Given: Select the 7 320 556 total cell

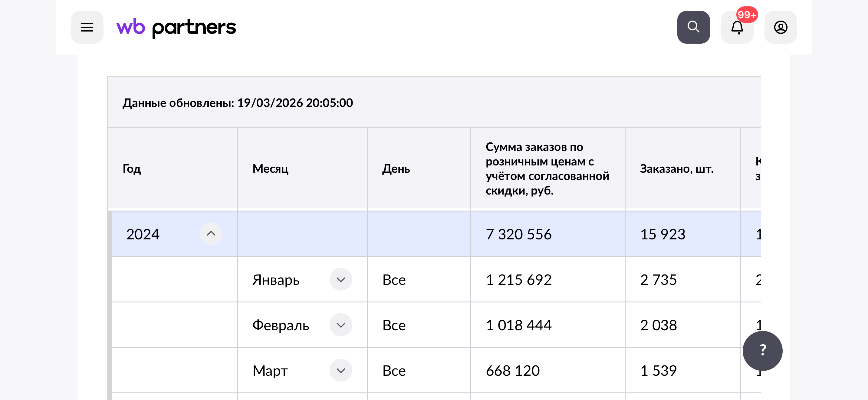Looking at the screenshot, I should pos(518,234).
